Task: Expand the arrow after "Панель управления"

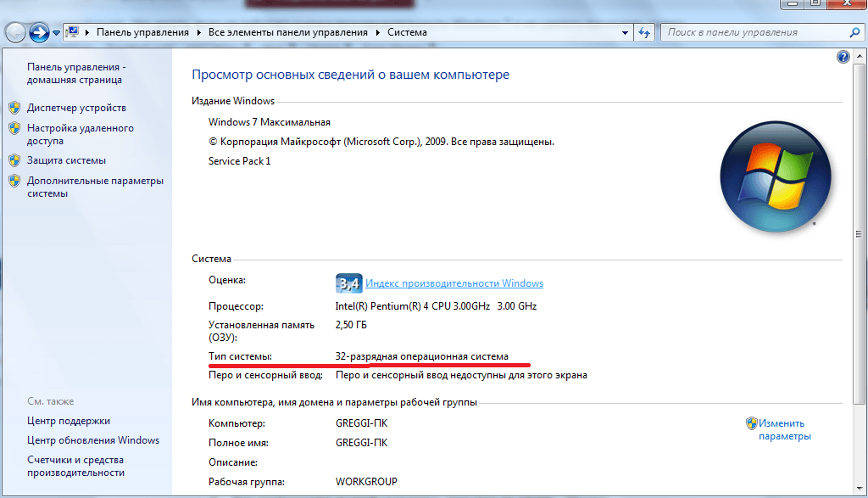Action: (x=199, y=33)
